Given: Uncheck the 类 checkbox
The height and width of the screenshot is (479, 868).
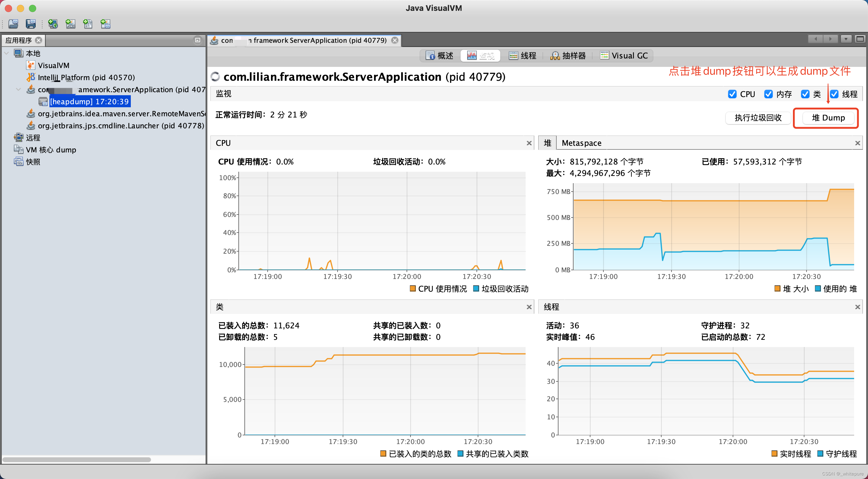Looking at the screenshot, I should click(805, 94).
